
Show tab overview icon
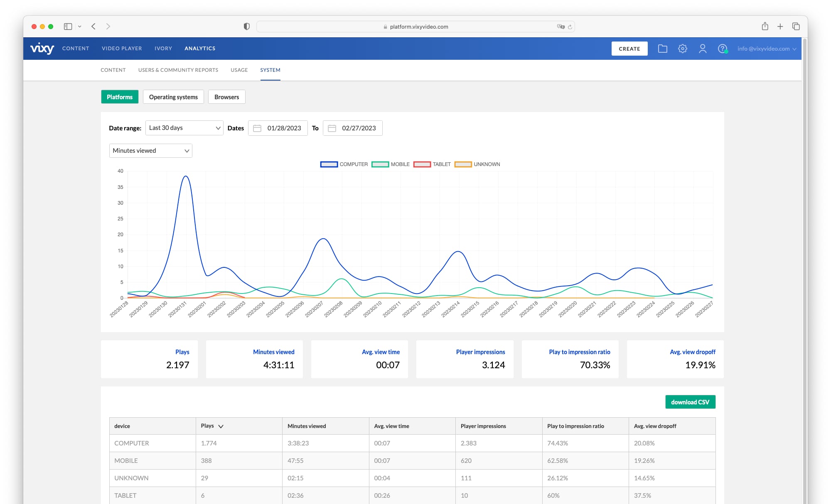tap(796, 26)
